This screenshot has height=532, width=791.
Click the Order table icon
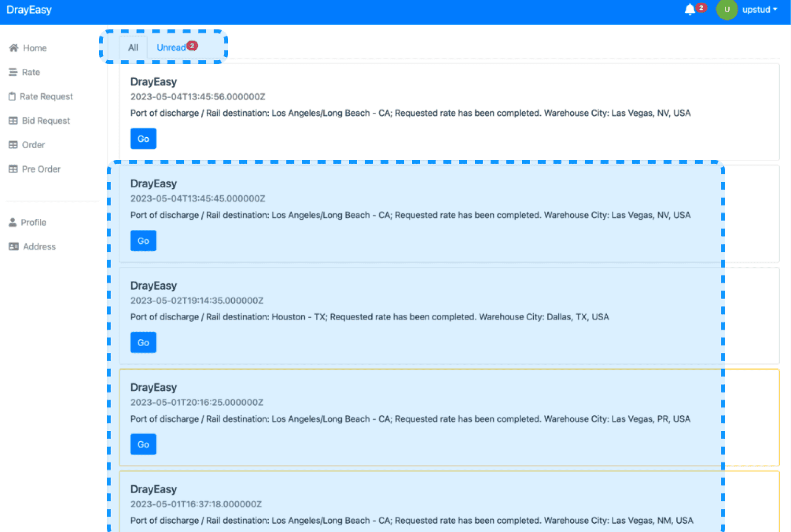[13, 145]
